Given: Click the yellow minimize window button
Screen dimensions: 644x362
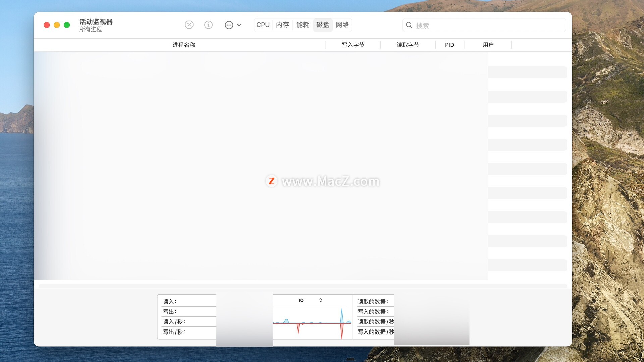Looking at the screenshot, I should 57,25.
